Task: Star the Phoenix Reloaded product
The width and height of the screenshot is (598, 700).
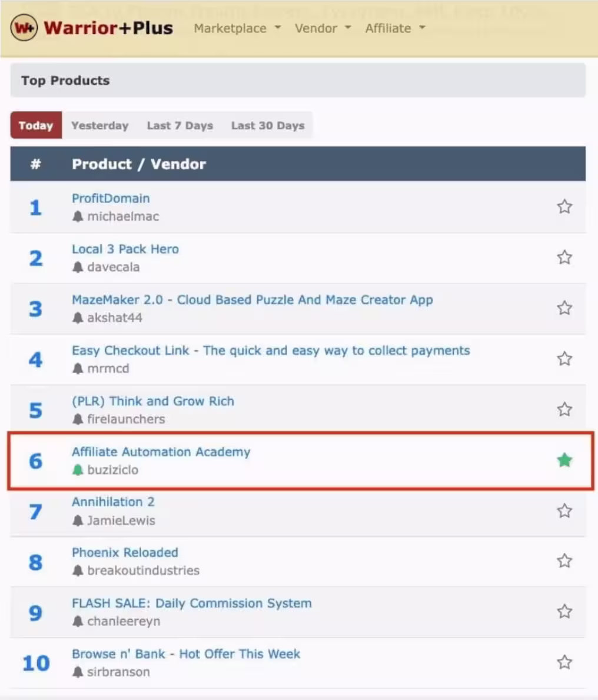Action: [564, 561]
